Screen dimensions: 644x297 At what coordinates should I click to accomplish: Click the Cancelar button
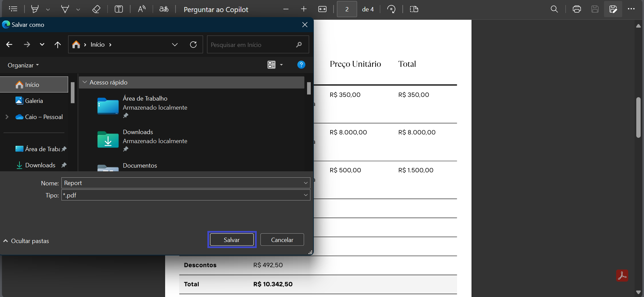282,240
